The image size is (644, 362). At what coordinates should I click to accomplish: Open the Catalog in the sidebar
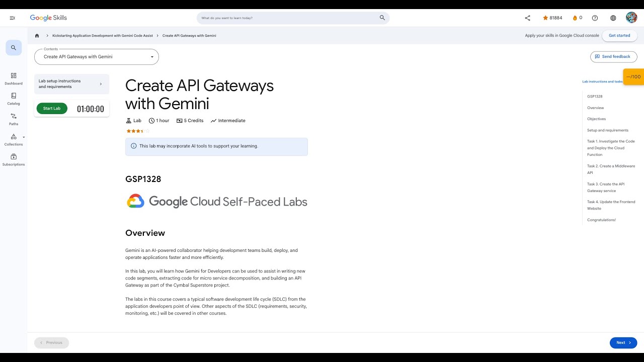14,99
